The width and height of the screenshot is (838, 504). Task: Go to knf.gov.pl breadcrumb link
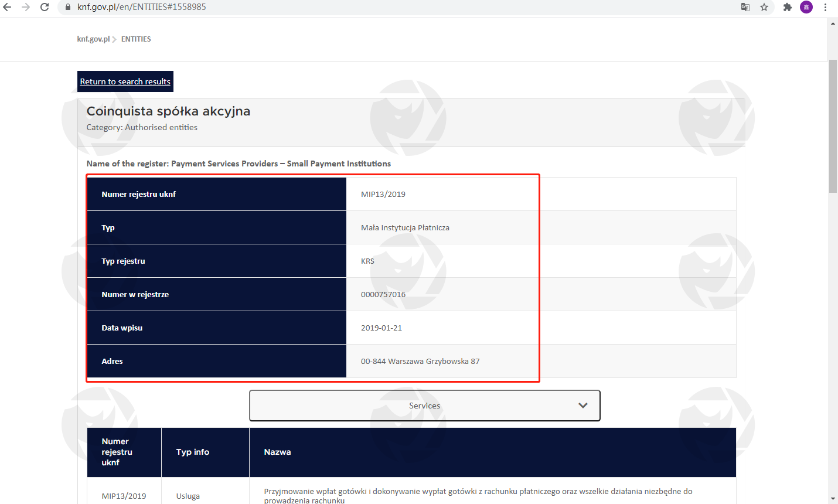click(93, 39)
